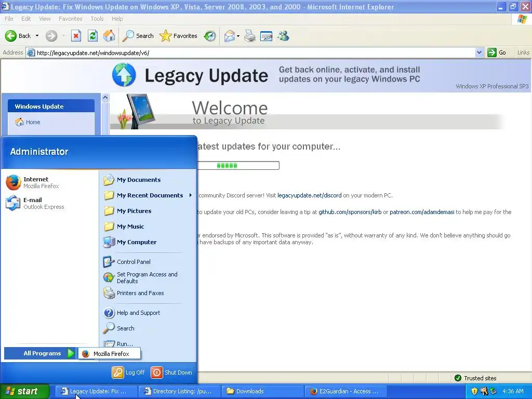Open the Back history dropdown arrow
Image resolution: width=532 pixels, height=399 pixels.
[x=37, y=36]
